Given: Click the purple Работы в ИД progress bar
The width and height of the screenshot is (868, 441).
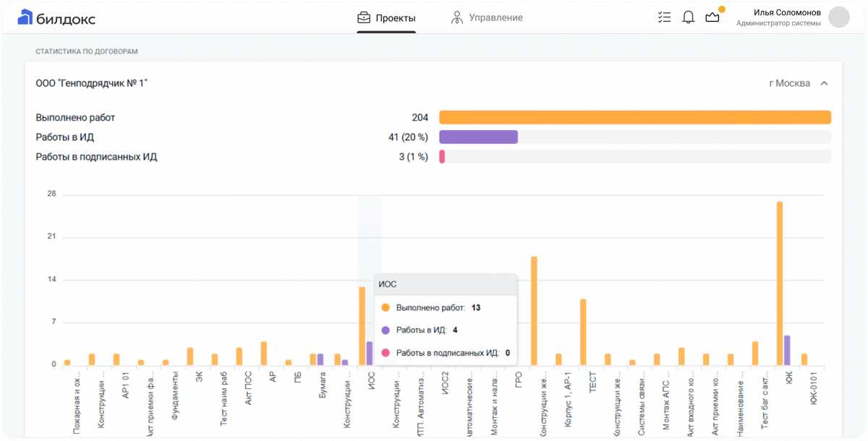Looking at the screenshot, I should (478, 137).
